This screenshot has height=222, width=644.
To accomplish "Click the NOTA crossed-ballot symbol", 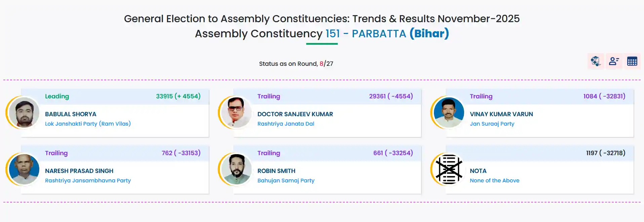I will [x=449, y=169].
